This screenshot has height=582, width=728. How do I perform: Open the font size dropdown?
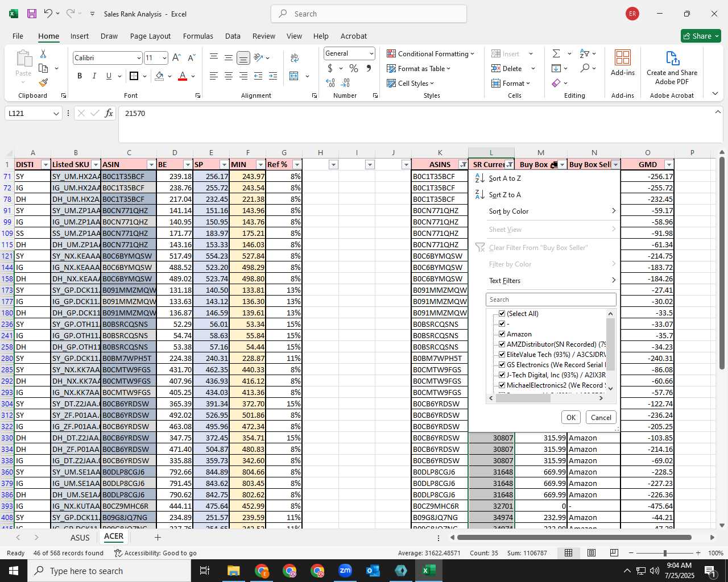[x=164, y=58]
